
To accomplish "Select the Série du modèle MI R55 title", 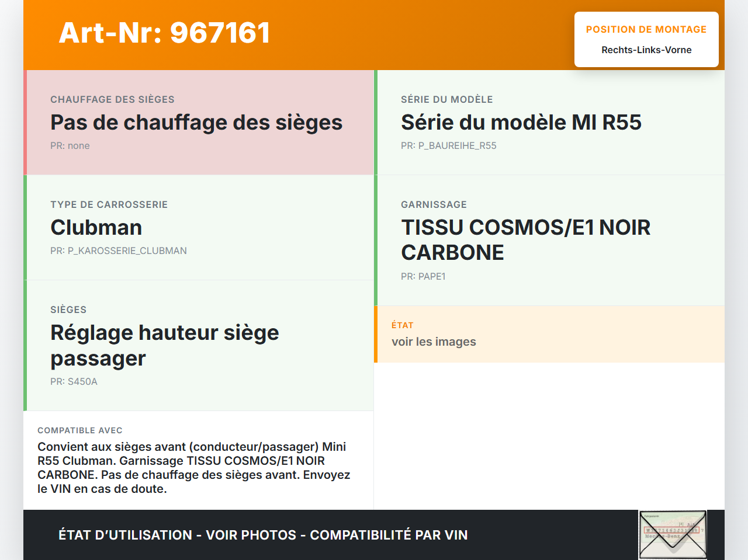I will pyautogui.click(x=521, y=123).
